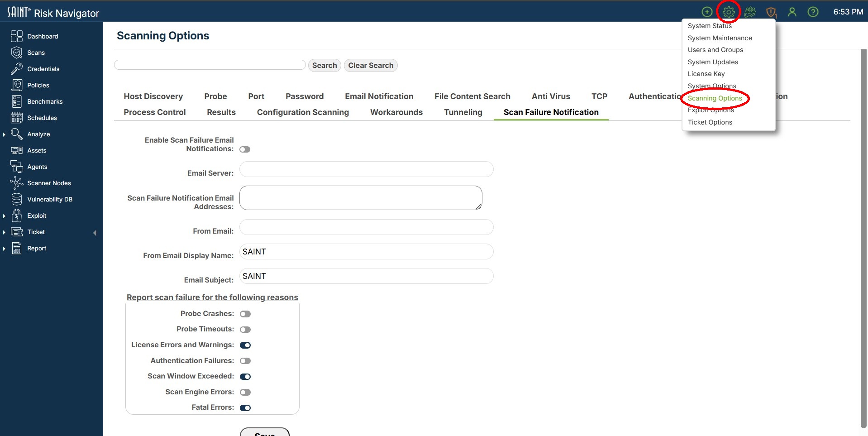
Task: Disable License Errors and Warnings switch
Action: click(x=245, y=345)
